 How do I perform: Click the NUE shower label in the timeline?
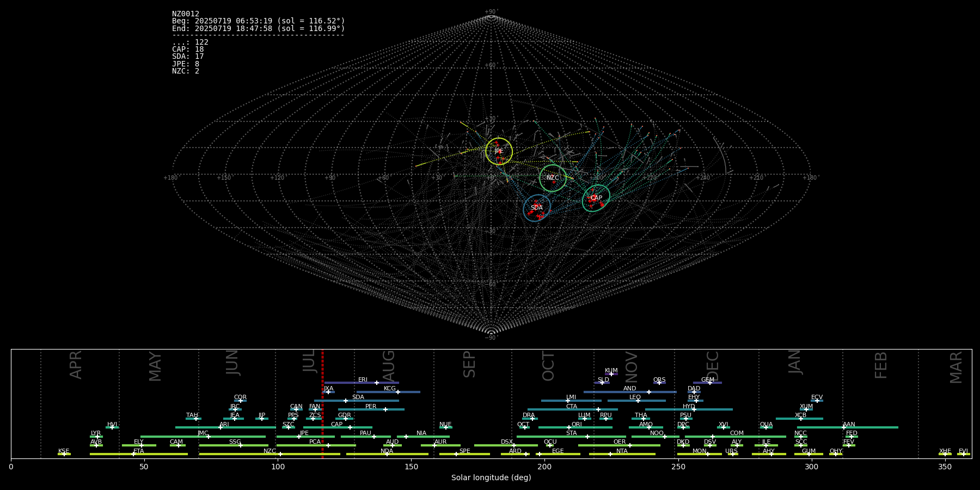[445, 425]
